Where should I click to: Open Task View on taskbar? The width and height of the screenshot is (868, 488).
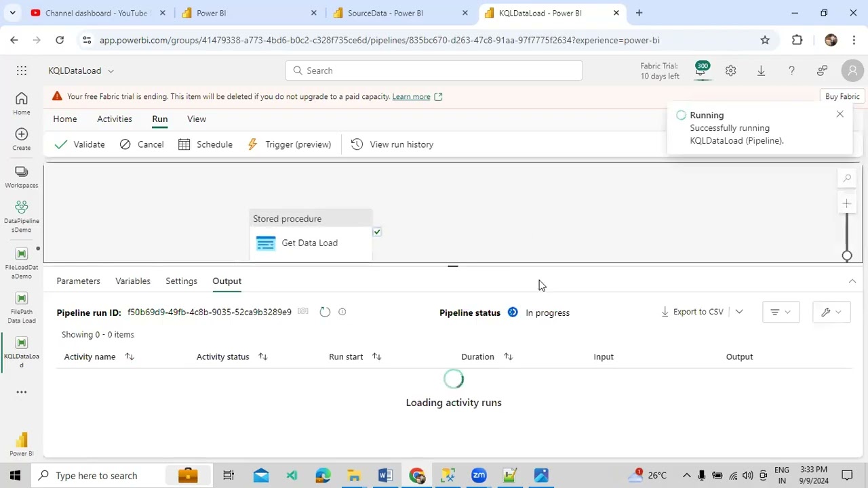point(229,475)
